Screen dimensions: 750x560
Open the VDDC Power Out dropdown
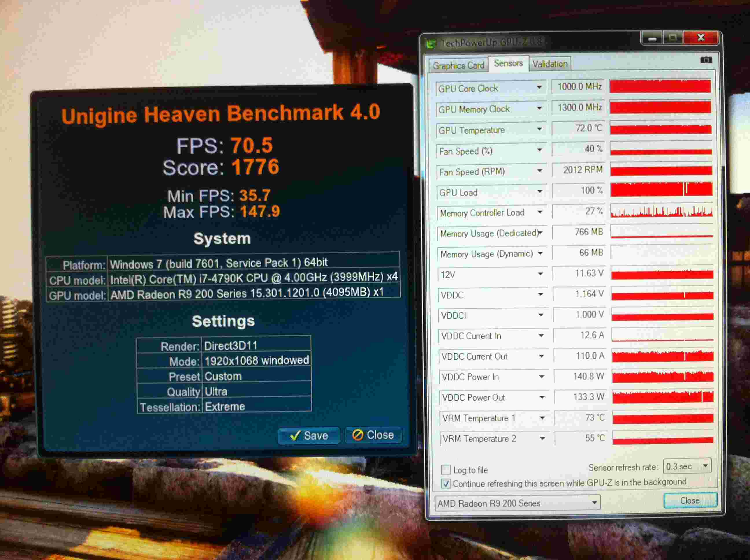click(542, 397)
